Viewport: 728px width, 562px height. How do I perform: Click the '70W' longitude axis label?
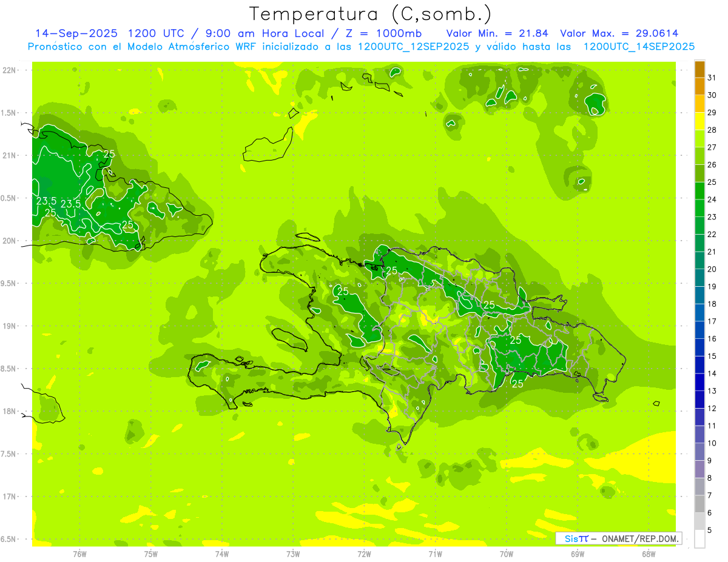507,554
